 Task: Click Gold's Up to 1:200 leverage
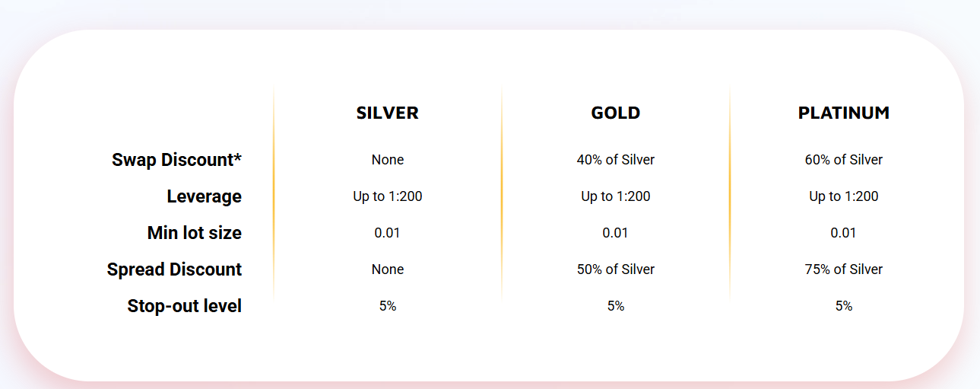click(x=616, y=196)
